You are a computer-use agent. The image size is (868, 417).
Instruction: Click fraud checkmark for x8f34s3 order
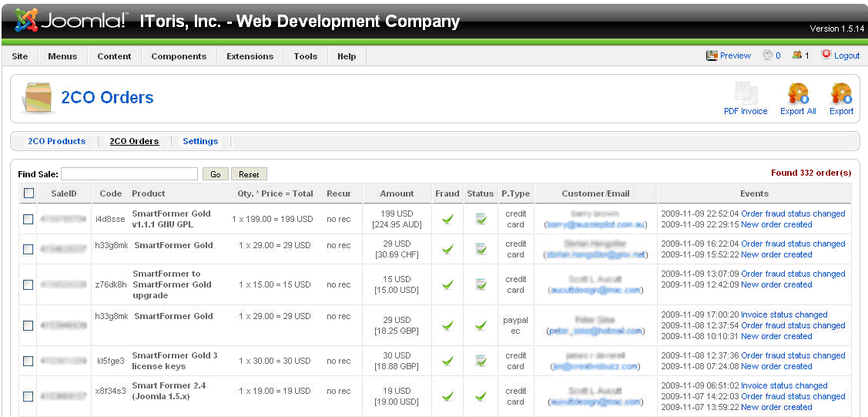point(447,396)
